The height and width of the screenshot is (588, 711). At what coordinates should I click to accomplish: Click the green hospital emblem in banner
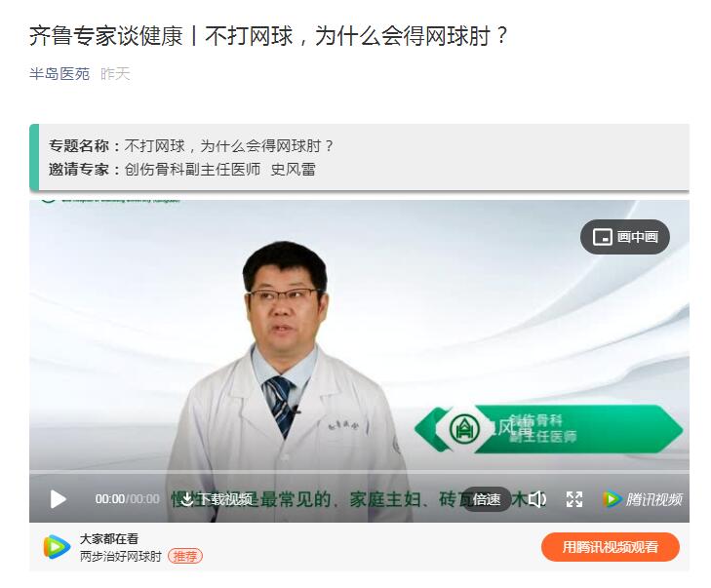point(464,429)
